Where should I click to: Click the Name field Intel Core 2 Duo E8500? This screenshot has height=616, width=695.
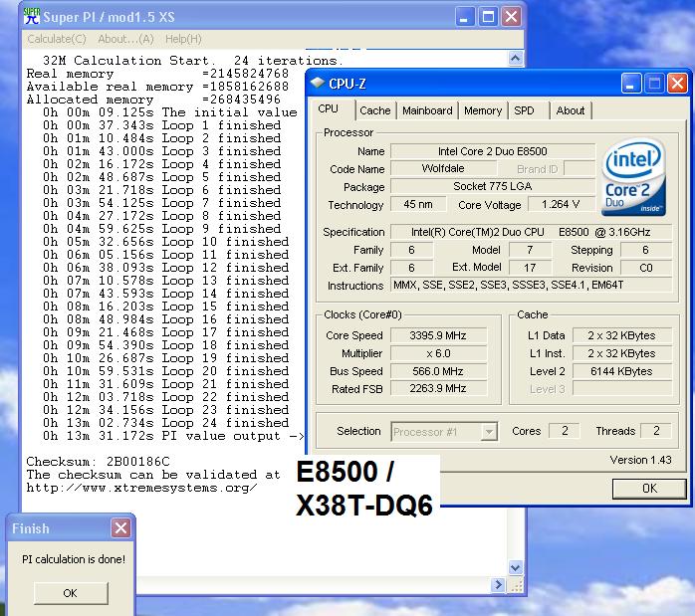493,151
